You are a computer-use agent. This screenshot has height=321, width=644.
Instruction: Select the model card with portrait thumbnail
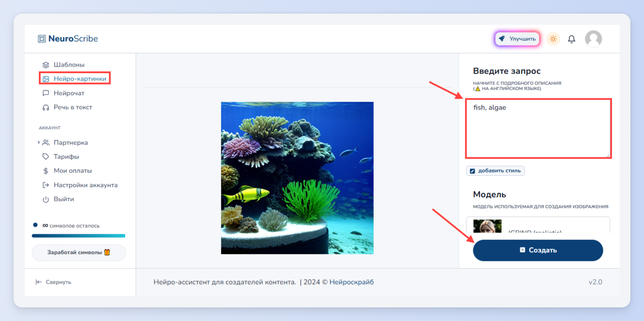[x=538, y=225]
